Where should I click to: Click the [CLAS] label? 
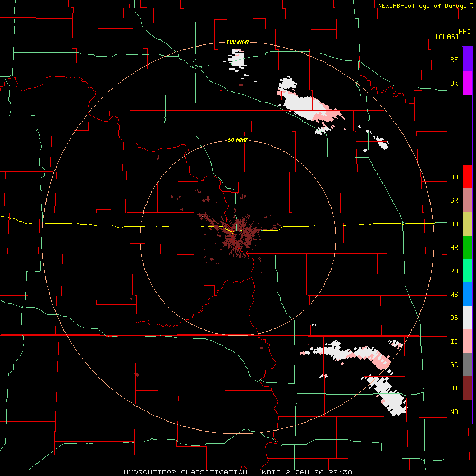tap(447, 37)
